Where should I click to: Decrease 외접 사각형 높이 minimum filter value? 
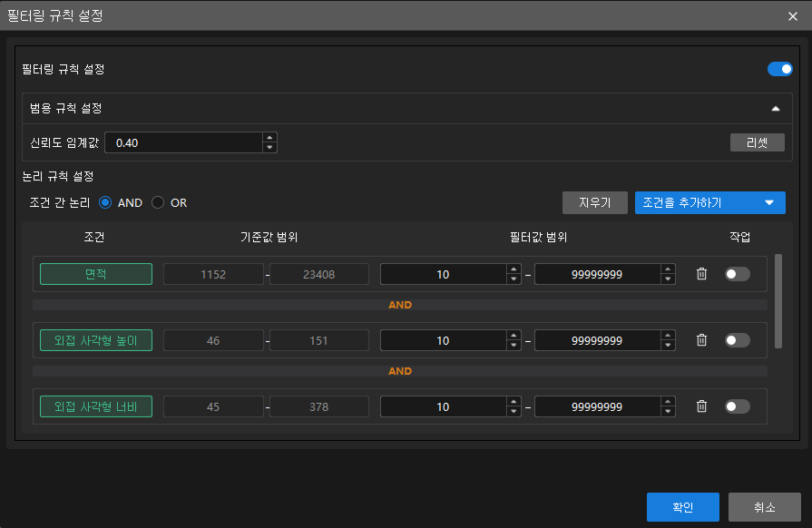(514, 346)
